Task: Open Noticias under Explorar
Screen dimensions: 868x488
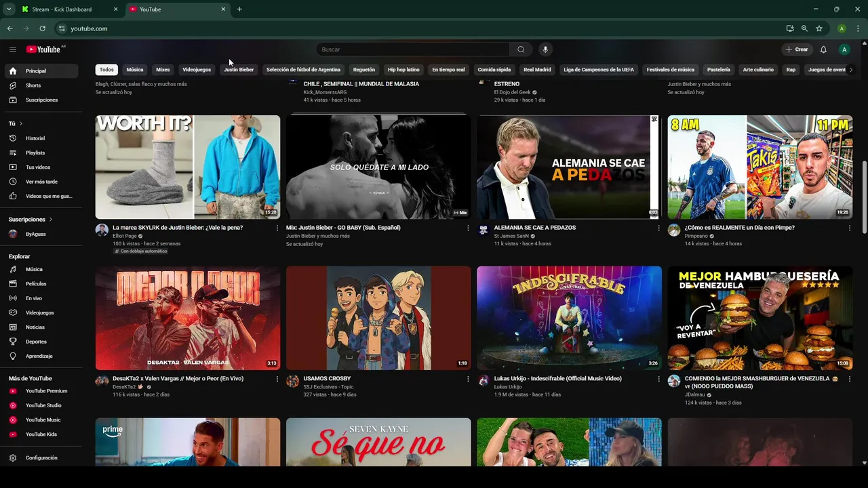Action: 41,327
